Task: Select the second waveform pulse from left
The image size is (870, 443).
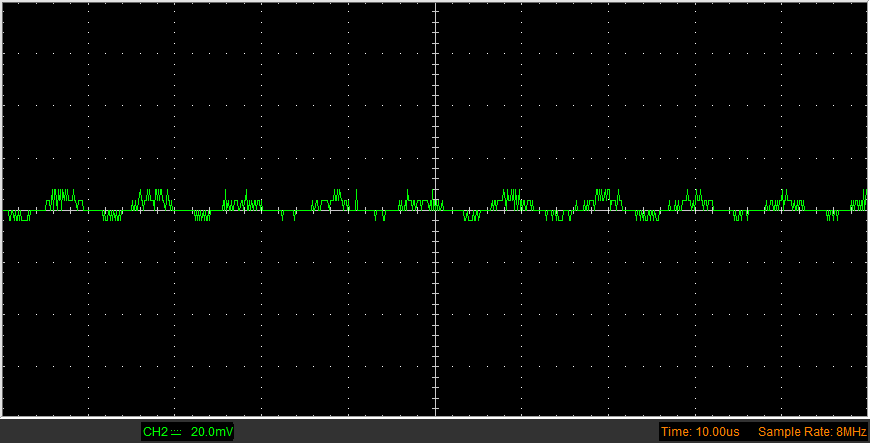Action: (x=153, y=198)
